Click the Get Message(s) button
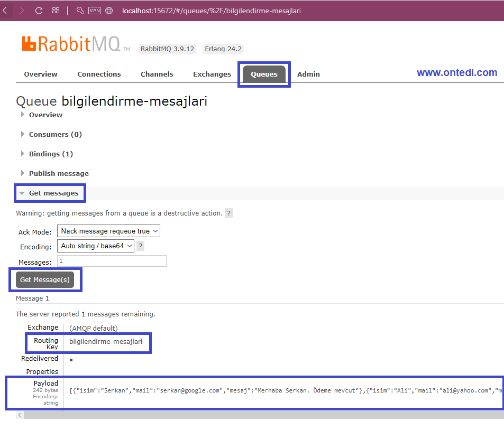Image resolution: width=504 pixels, height=430 pixels. (45, 279)
